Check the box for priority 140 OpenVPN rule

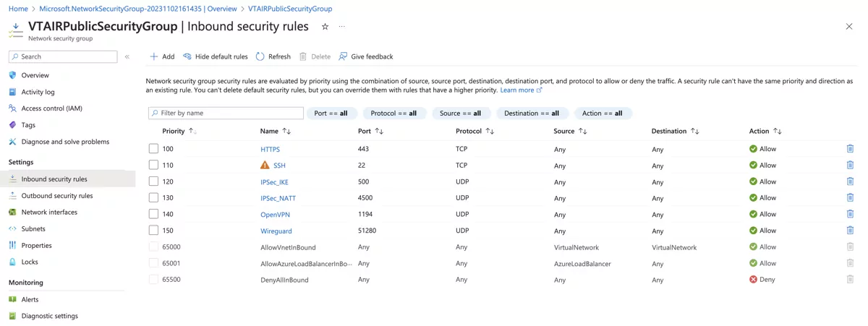click(153, 214)
